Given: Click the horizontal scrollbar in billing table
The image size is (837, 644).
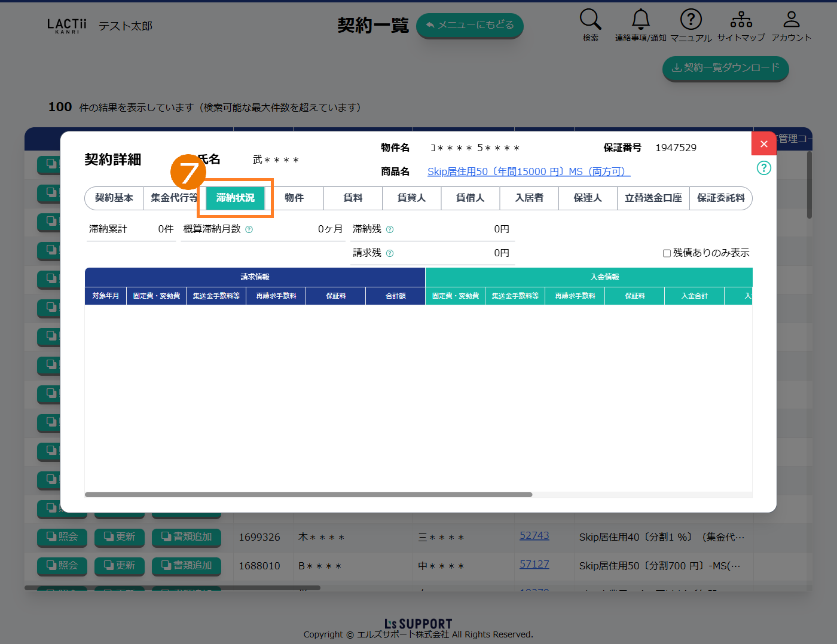Looking at the screenshot, I should coord(308,495).
